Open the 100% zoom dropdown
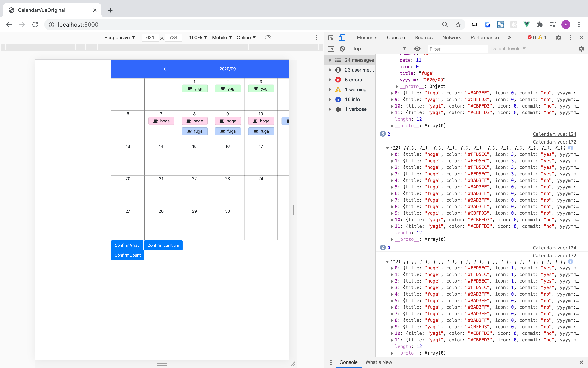The image size is (588, 368). tap(198, 37)
